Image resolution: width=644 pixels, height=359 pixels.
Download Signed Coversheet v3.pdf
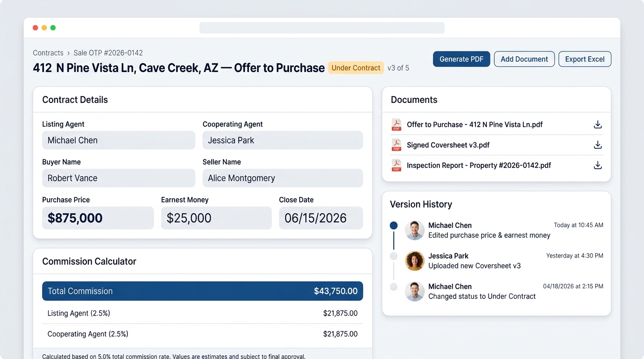[x=598, y=145]
